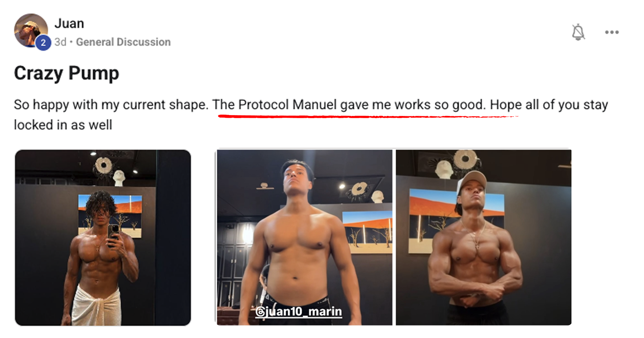644x338 pixels.
Task: Open the middle shirtless gym photo
Action: click(304, 238)
